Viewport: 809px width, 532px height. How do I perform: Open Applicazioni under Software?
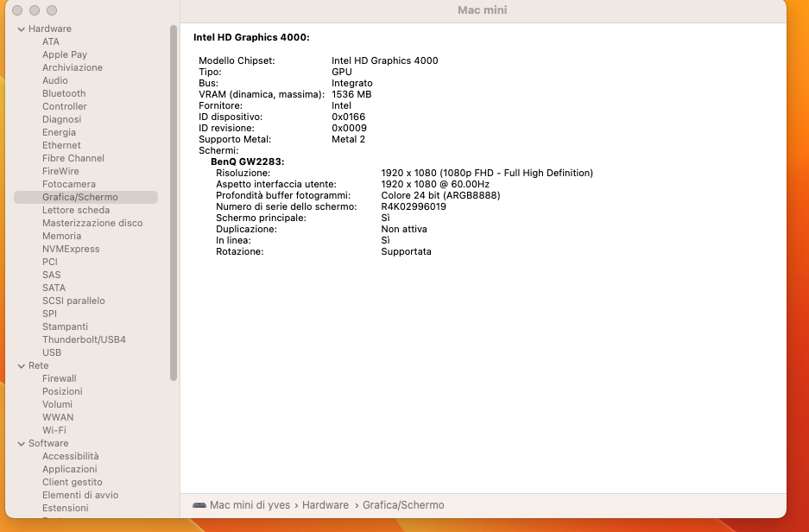(69, 469)
